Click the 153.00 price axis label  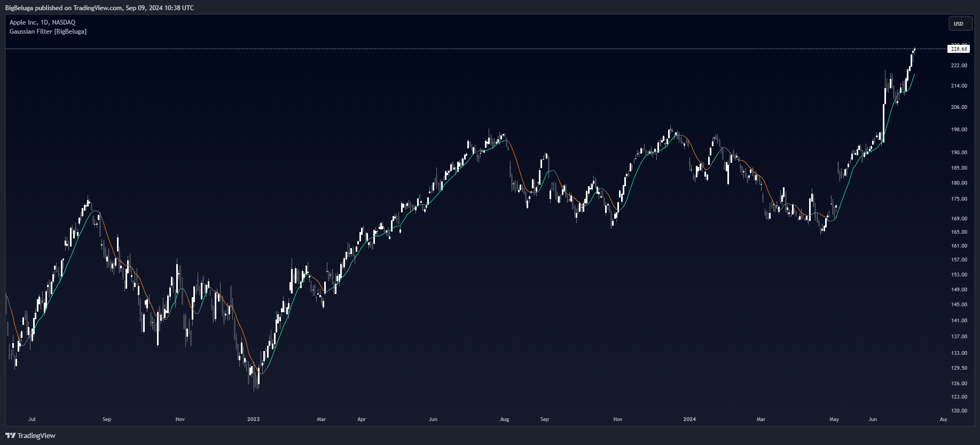click(959, 275)
